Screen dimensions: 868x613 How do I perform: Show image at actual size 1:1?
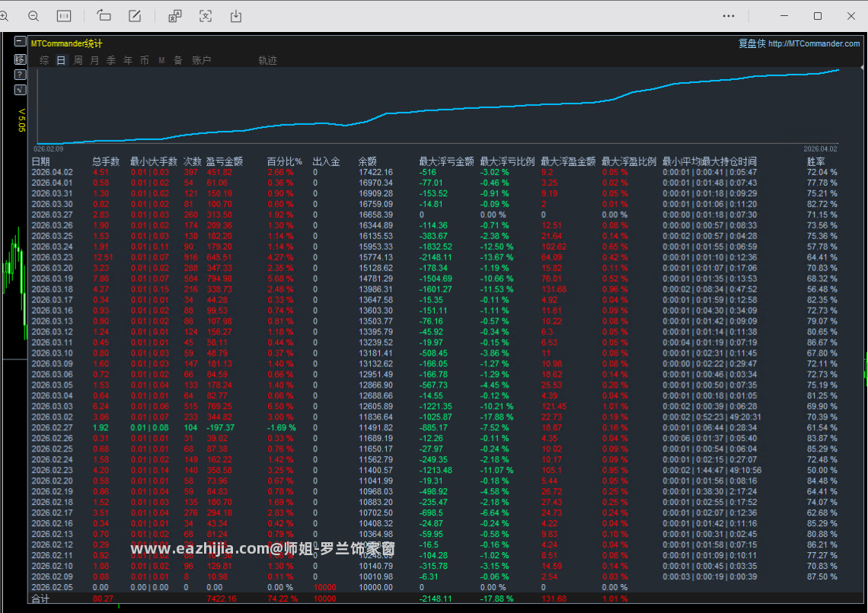64,16
